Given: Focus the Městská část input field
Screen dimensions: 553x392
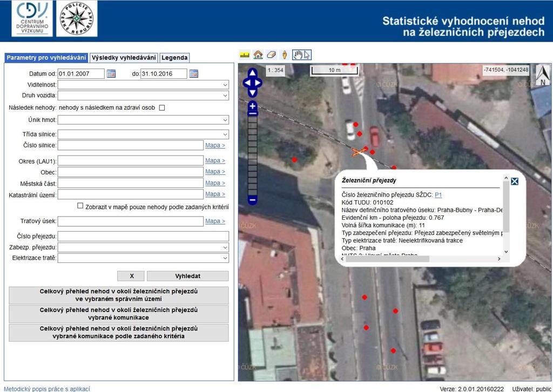Looking at the screenshot, I should 131,183.
